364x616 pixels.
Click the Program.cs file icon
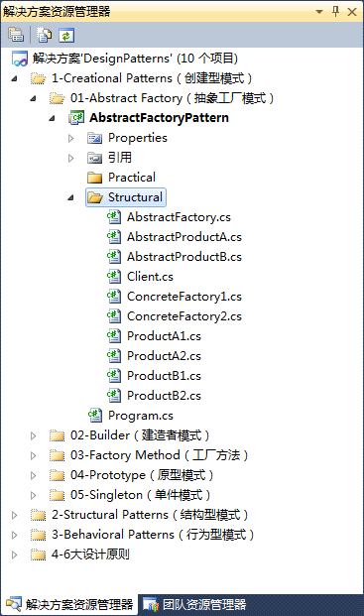(95, 416)
